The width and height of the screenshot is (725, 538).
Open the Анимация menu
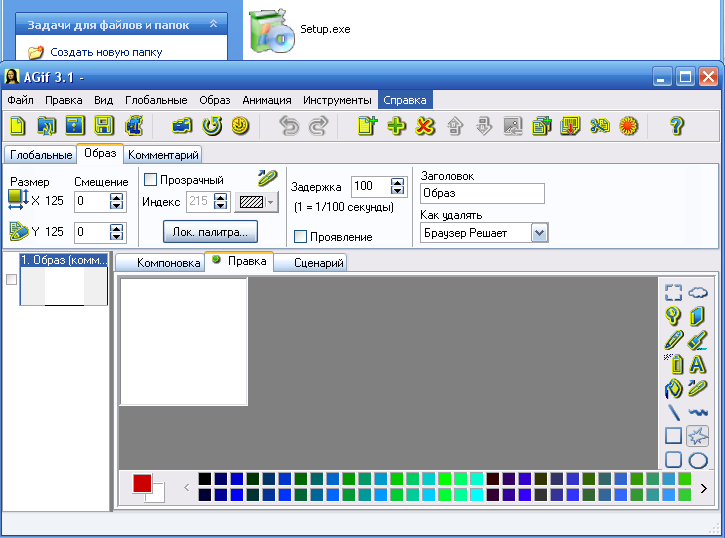[267, 100]
